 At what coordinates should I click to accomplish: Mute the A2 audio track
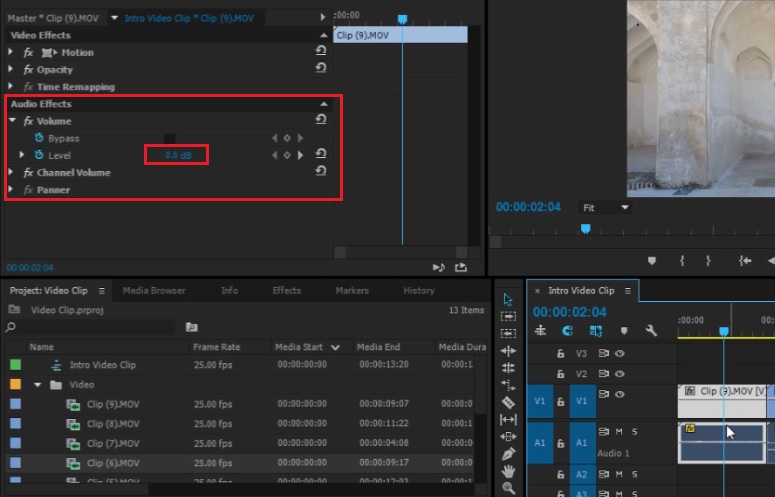pos(619,474)
